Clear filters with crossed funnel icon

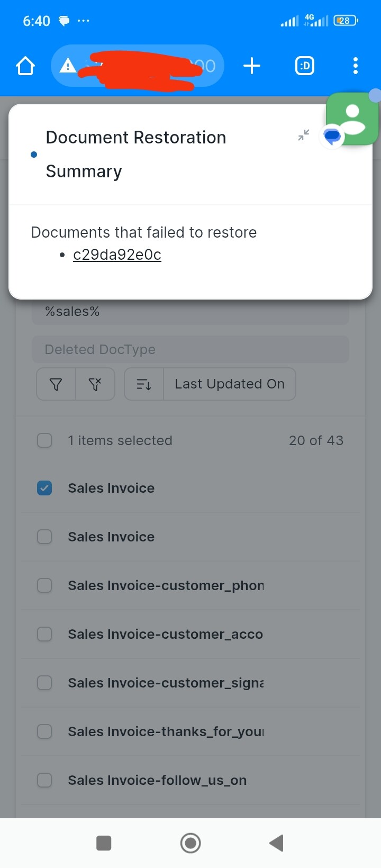pos(95,384)
